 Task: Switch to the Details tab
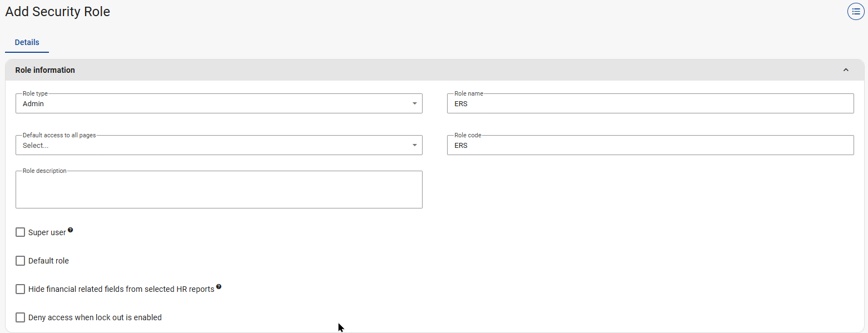[x=27, y=42]
